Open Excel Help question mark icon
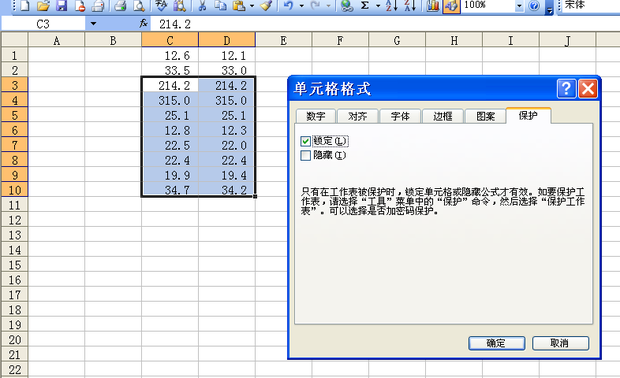 [534, 5]
